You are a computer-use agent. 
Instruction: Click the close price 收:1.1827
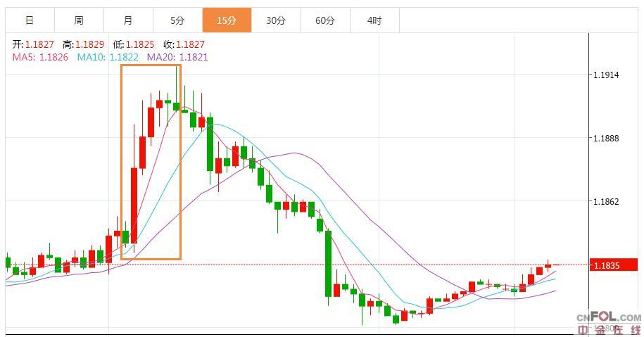tap(184, 44)
